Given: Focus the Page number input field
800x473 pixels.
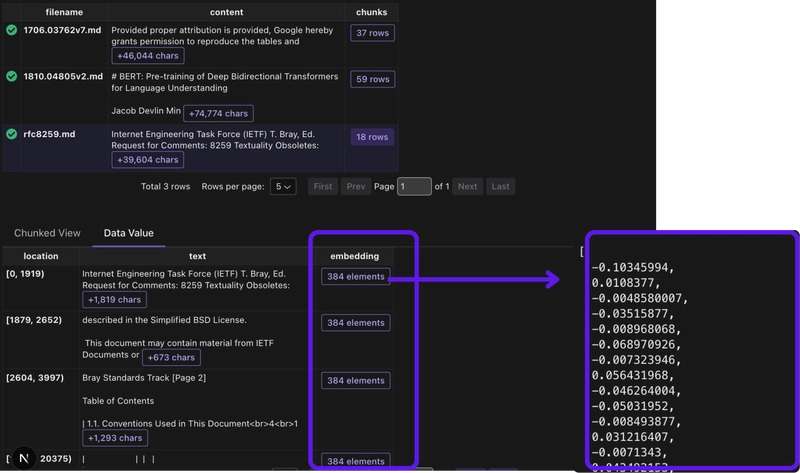Looking at the screenshot, I should point(414,186).
